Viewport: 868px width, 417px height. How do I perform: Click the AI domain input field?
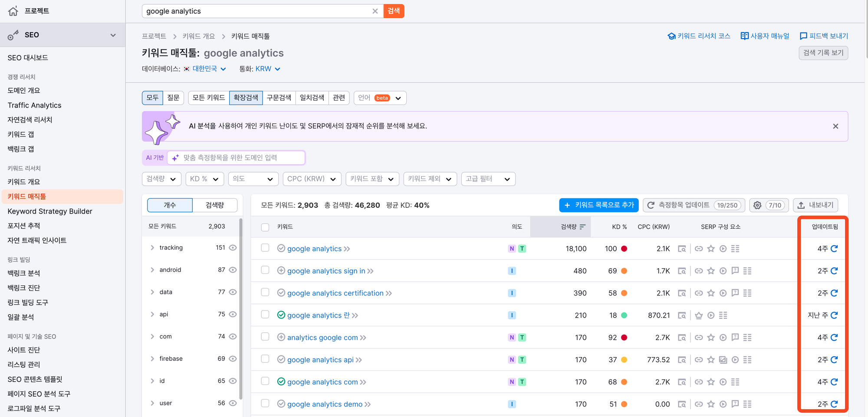click(x=237, y=158)
